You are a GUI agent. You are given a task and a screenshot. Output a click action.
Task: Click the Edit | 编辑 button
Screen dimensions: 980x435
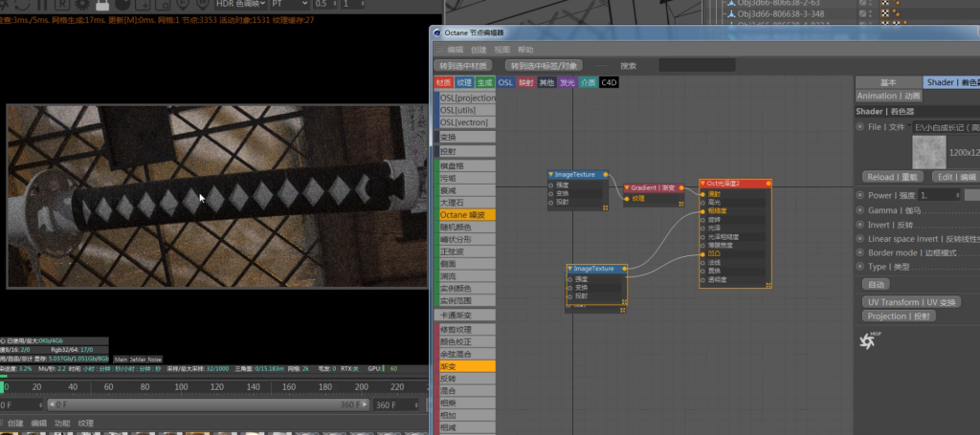click(x=956, y=177)
